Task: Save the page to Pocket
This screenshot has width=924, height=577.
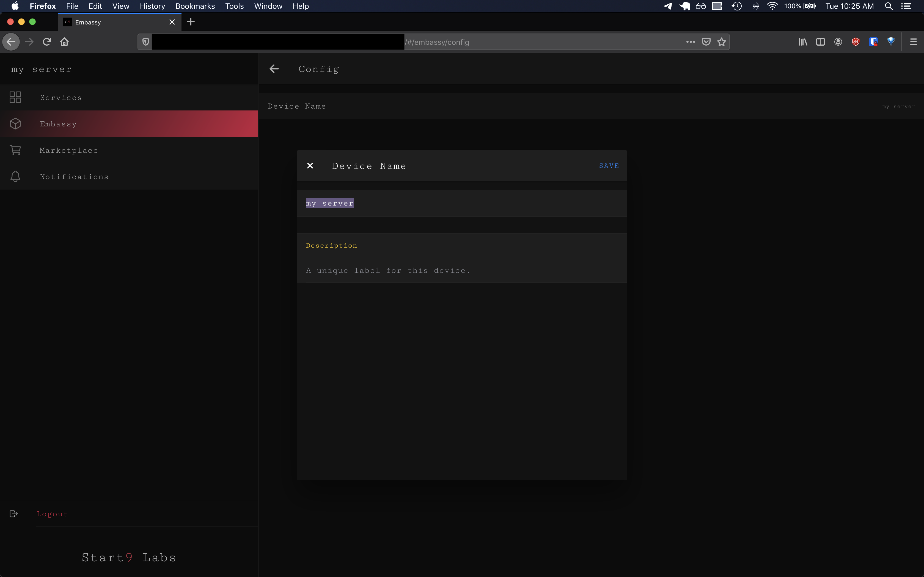Action: pos(706,42)
